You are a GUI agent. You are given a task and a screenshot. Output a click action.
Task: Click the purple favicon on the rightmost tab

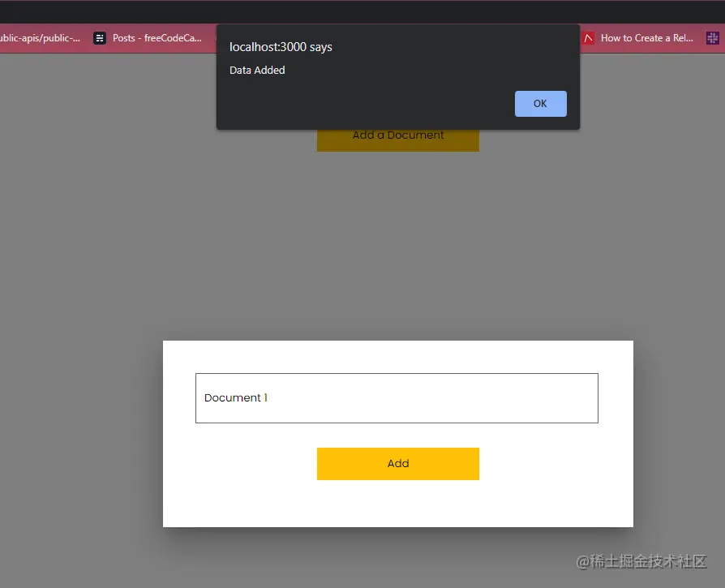click(x=711, y=37)
